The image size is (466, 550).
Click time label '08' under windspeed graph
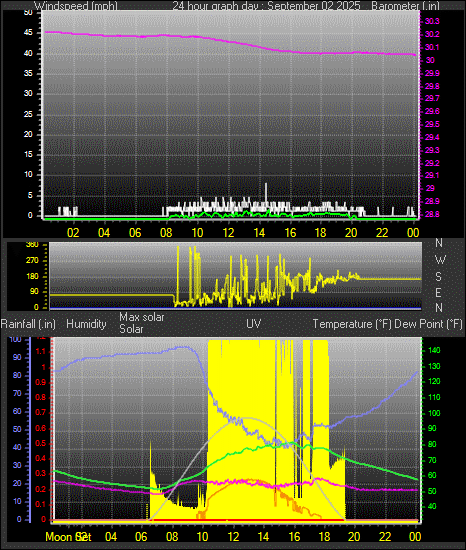[166, 233]
